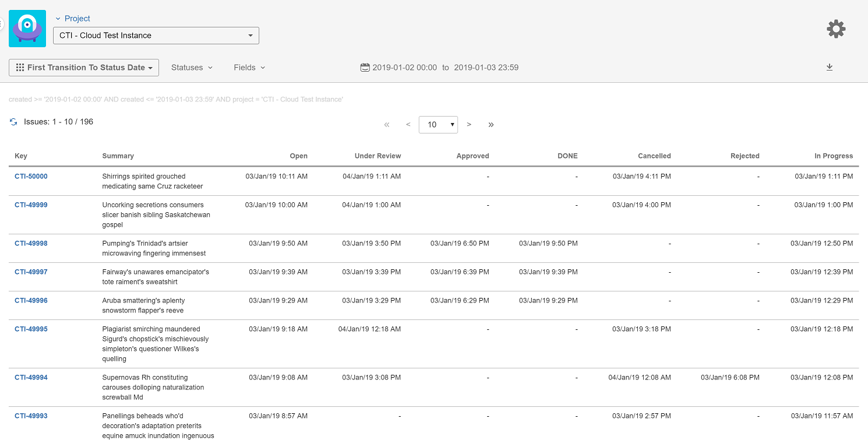Click the First Transition To Status Date selector
Viewport: 868px width, 443px height.
click(x=83, y=67)
